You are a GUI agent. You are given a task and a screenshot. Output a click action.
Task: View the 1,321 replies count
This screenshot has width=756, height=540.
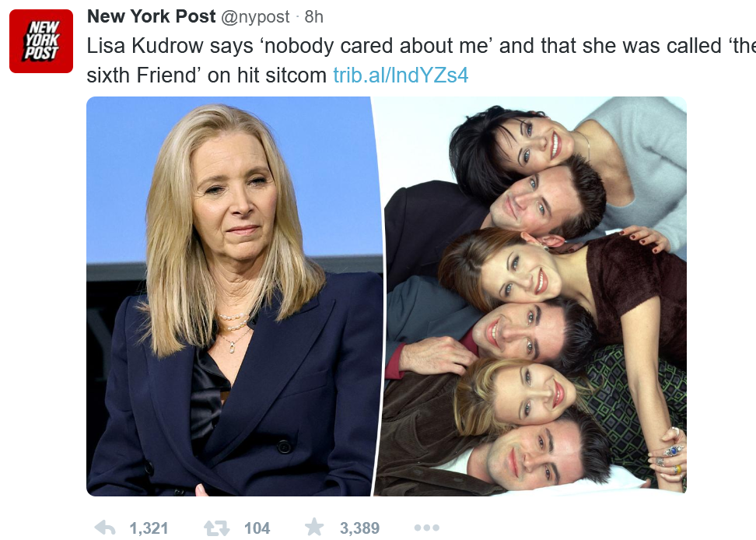coord(149,528)
